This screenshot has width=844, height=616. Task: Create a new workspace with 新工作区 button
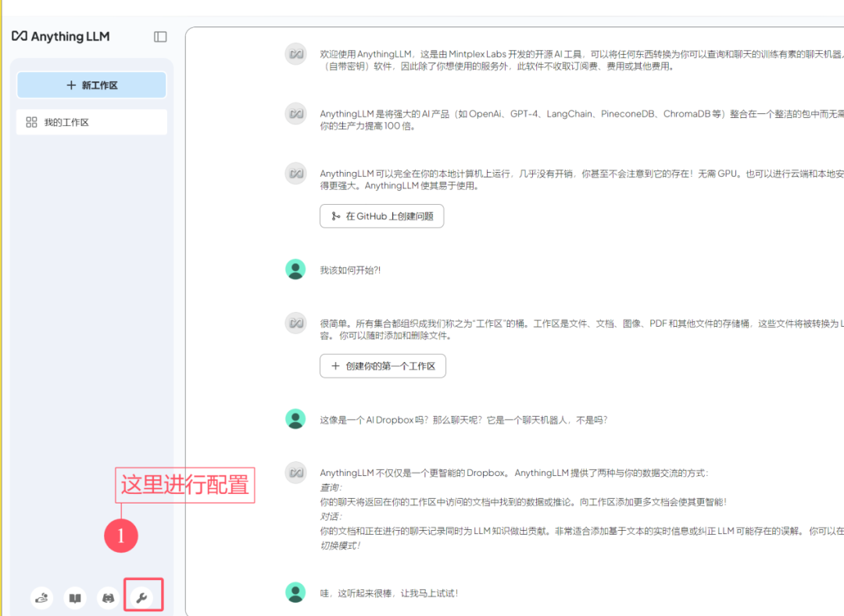point(91,85)
